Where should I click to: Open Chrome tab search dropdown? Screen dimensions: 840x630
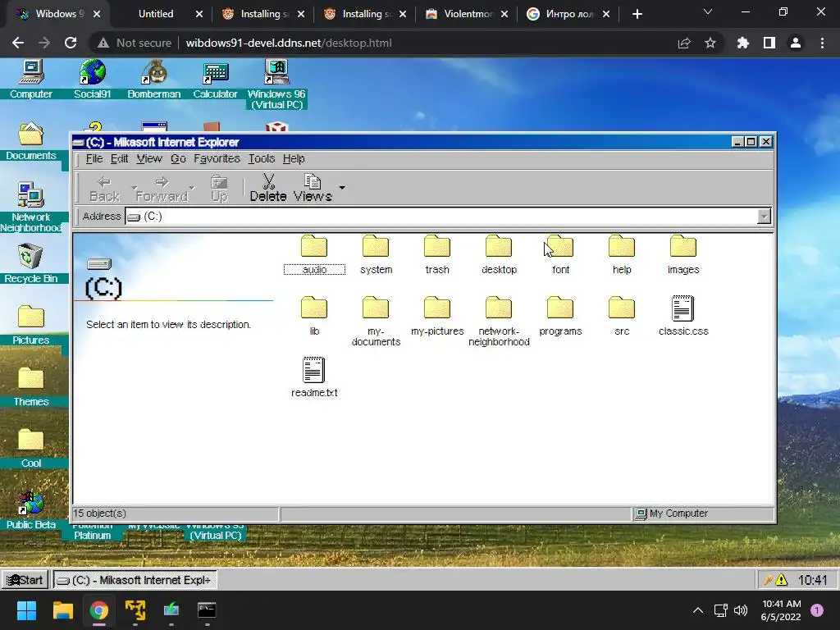[x=708, y=11]
